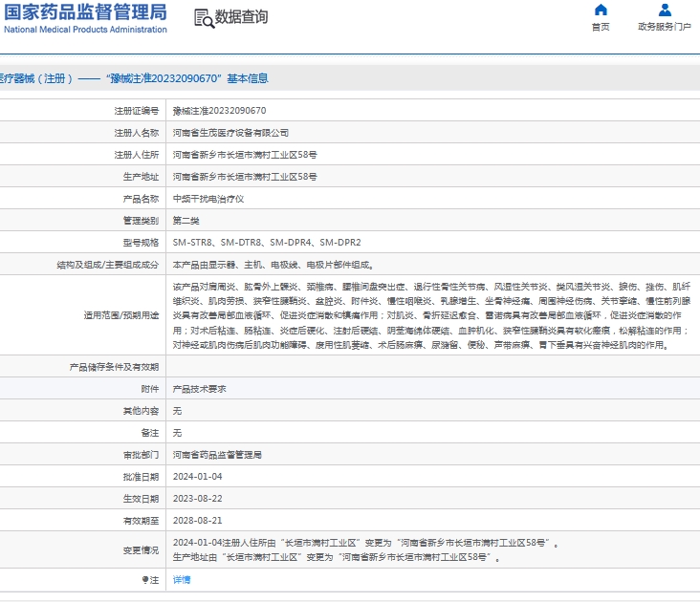The height and width of the screenshot is (602, 700).
Task: Select 河南省生茂医疗设备有限公司 company name
Action: (x=230, y=133)
